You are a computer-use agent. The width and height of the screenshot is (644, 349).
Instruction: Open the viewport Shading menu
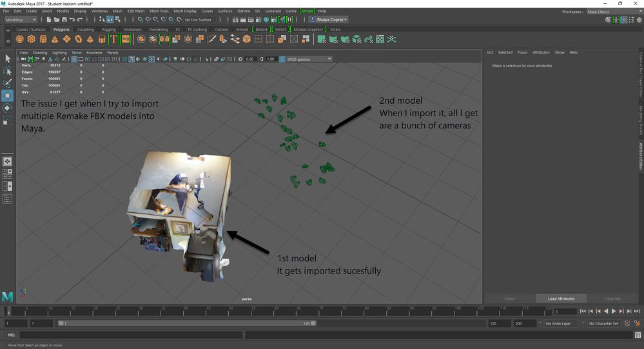(x=40, y=53)
